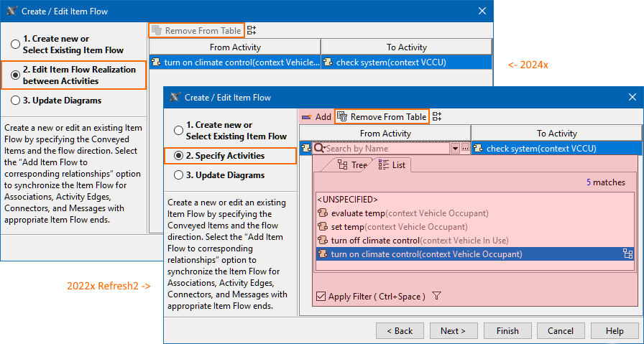Select the <UNSPECIFIED> entry in the list
Image resolution: width=644 pixels, height=344 pixels.
click(347, 200)
